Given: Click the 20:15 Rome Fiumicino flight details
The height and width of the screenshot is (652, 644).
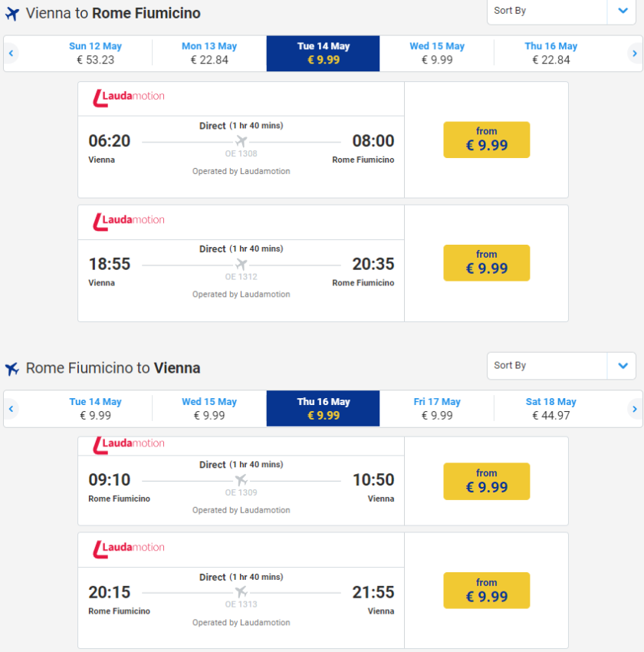Looking at the screenshot, I should click(x=241, y=592).
